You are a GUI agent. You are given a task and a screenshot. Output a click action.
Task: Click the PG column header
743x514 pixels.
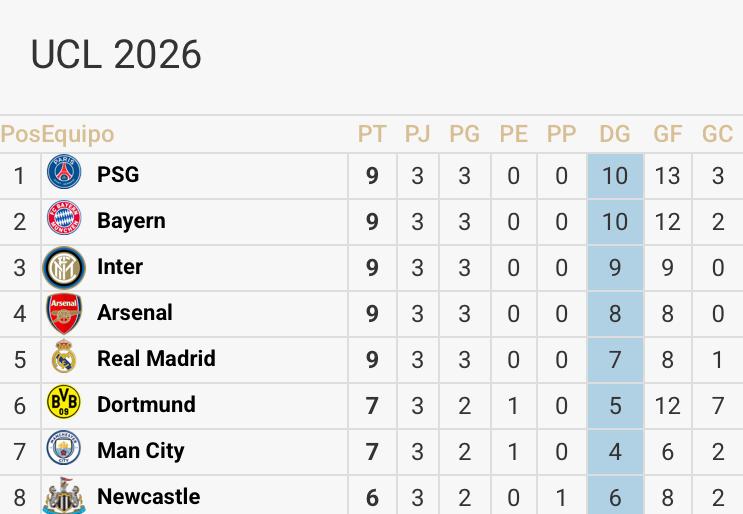(464, 134)
